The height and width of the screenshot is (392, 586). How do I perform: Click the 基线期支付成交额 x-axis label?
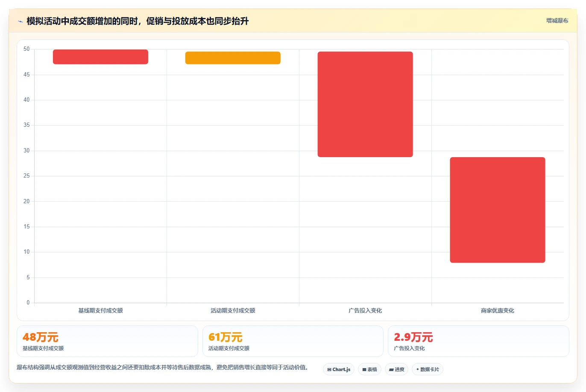(100, 311)
